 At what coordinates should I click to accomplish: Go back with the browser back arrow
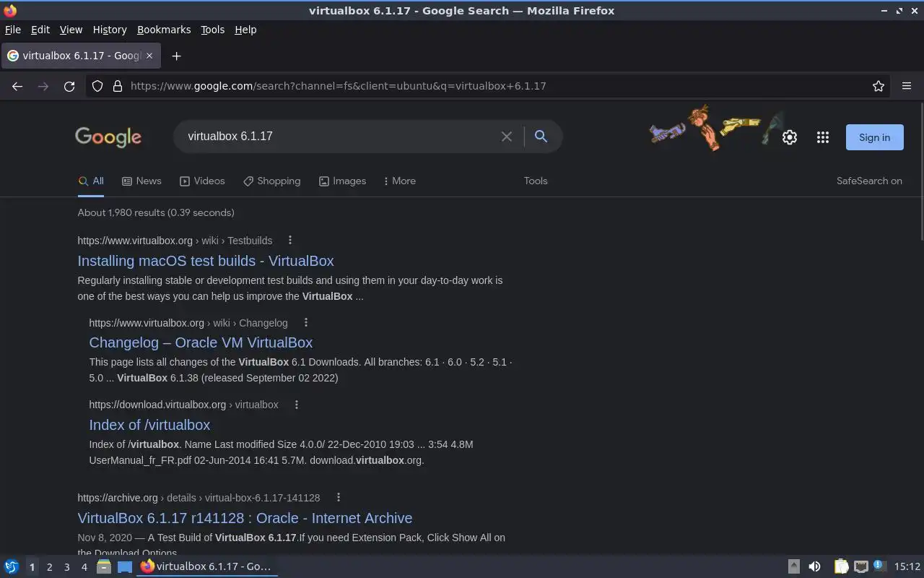(17, 86)
